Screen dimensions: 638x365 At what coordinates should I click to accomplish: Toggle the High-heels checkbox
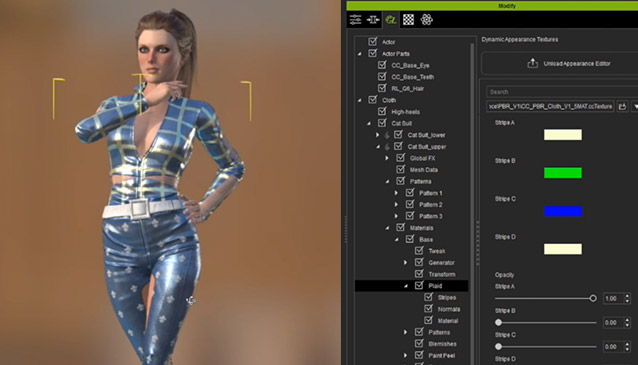point(382,111)
